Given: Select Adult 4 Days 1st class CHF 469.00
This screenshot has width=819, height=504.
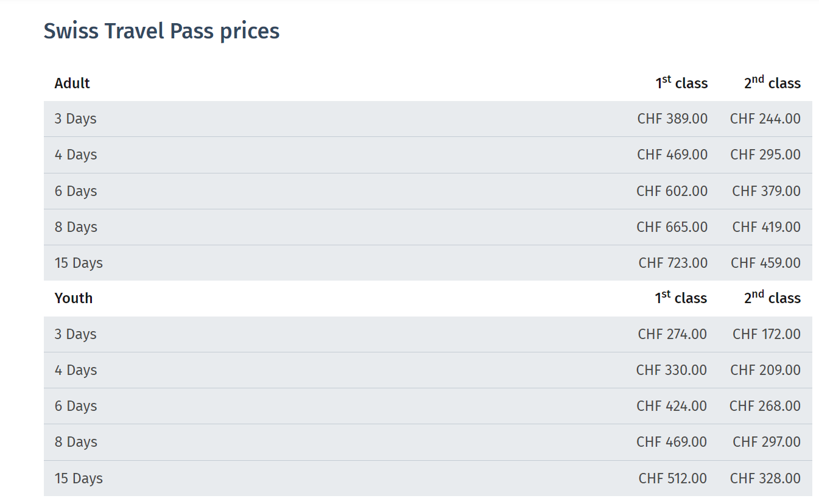Looking at the screenshot, I should click(672, 155).
